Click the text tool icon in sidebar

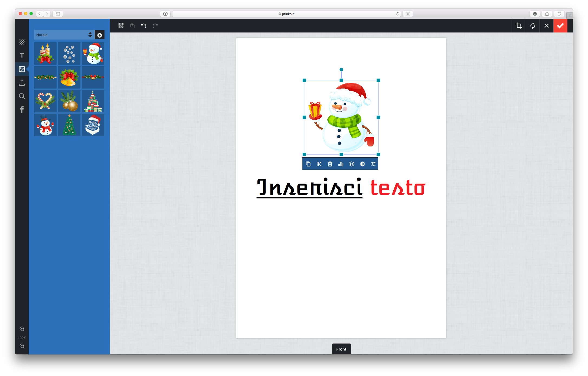coord(22,55)
